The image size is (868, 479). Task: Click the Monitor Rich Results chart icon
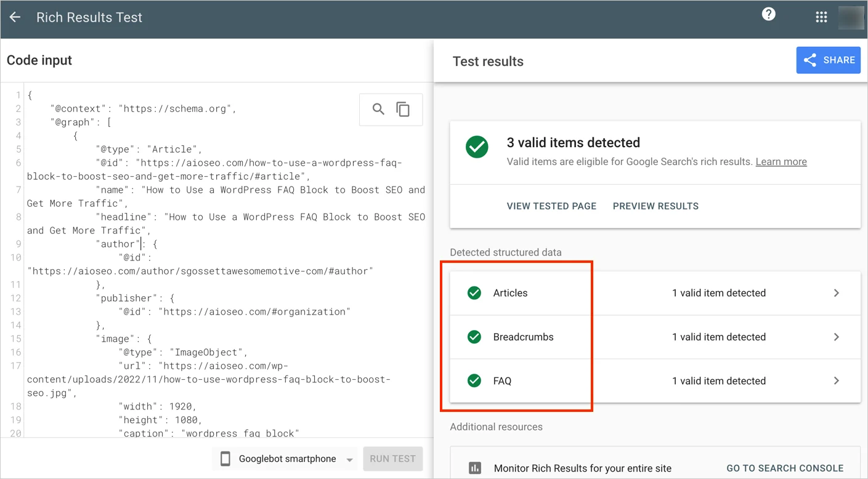tap(475, 468)
